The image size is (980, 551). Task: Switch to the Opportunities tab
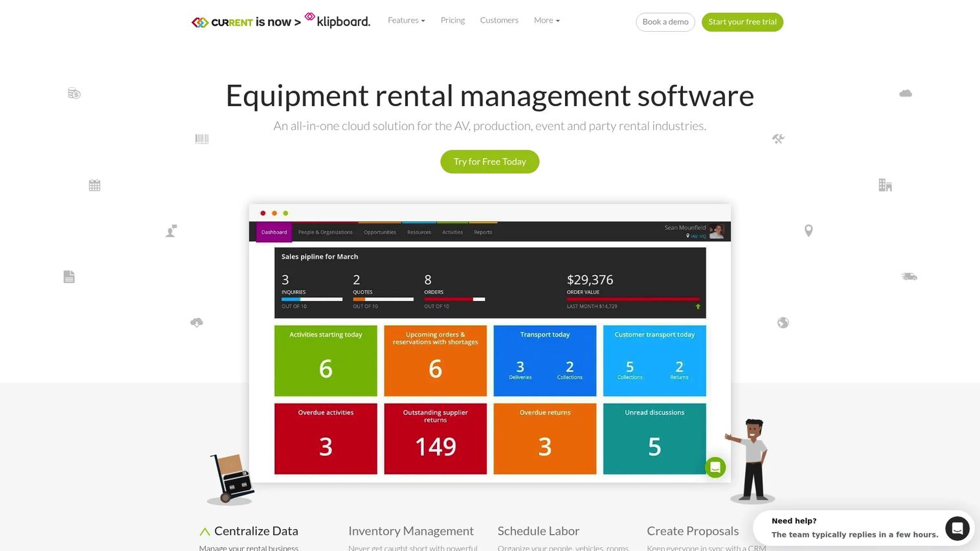(x=380, y=232)
